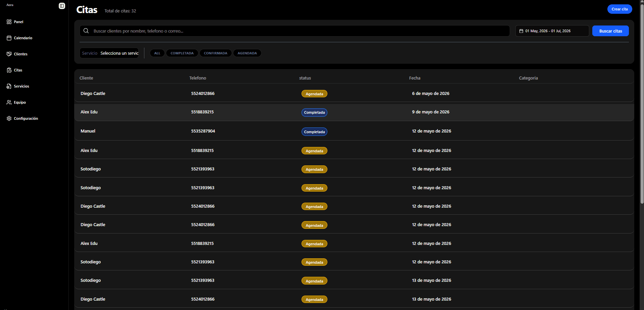Click Completada badge in Manuel row

(x=314, y=132)
